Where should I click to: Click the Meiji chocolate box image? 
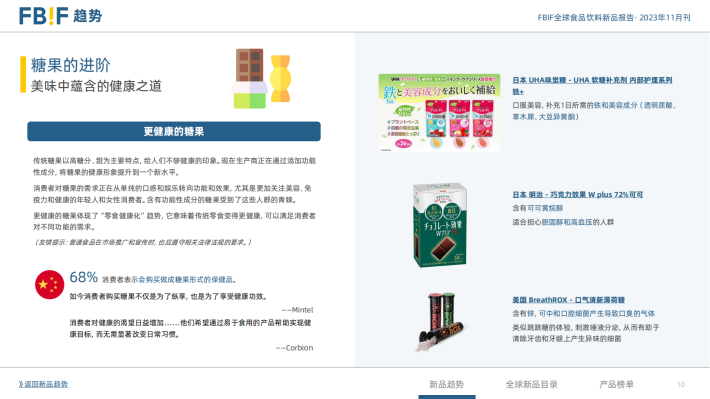point(440,225)
